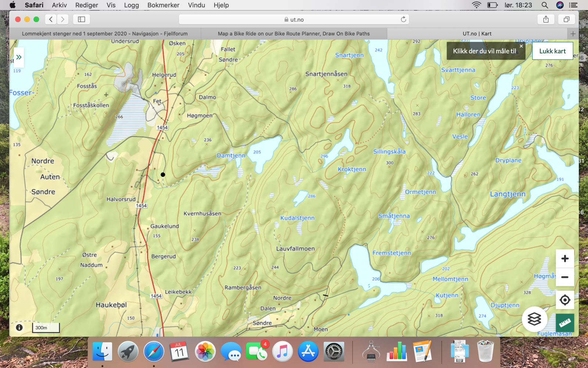Click the black marker point on map
The height and width of the screenshot is (368, 588).
click(x=163, y=175)
